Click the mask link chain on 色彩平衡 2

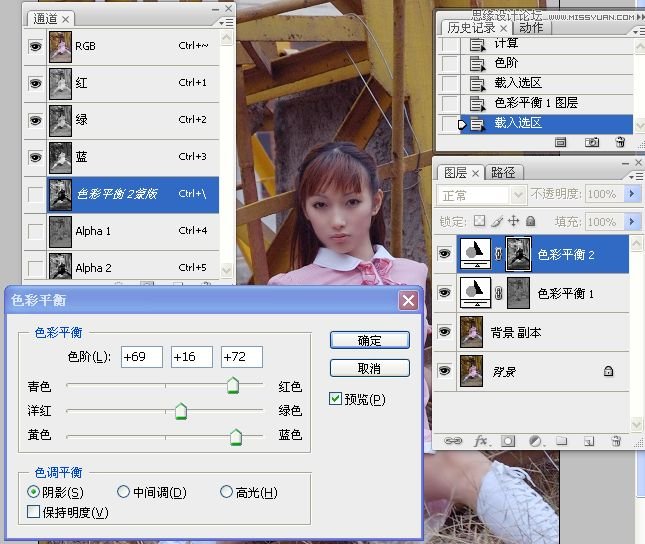click(x=498, y=254)
